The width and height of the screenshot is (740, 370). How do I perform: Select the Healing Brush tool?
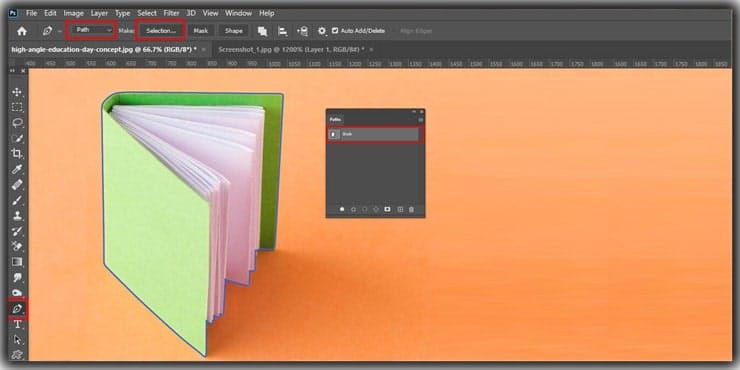click(17, 184)
